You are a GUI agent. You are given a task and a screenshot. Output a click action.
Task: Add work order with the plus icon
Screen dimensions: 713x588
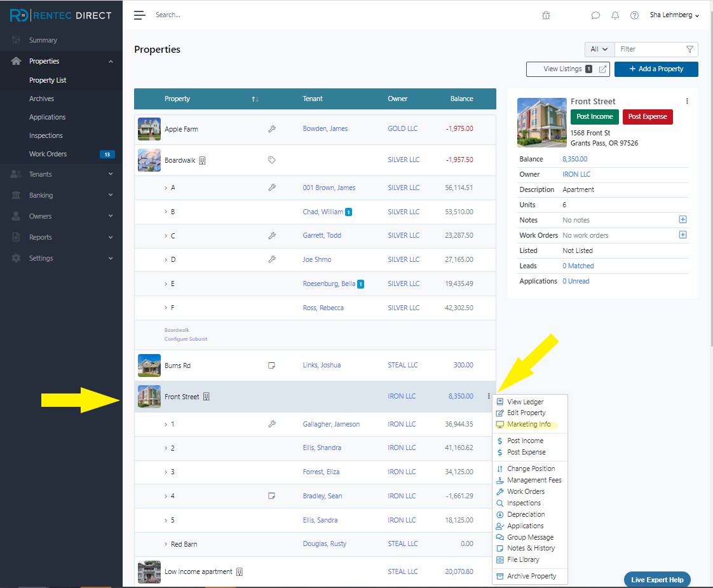point(682,235)
